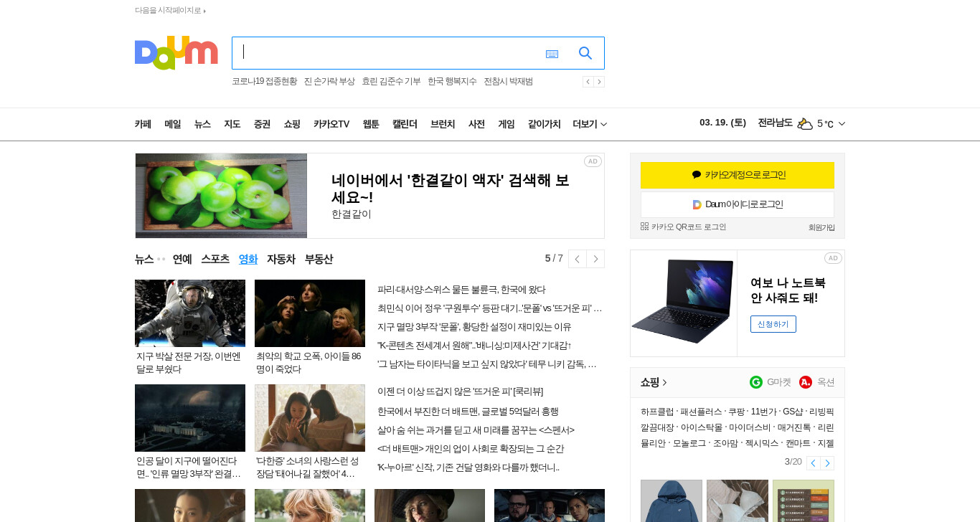Open 캘린더 in the navigation bar
The image size is (980, 522).
405,124
